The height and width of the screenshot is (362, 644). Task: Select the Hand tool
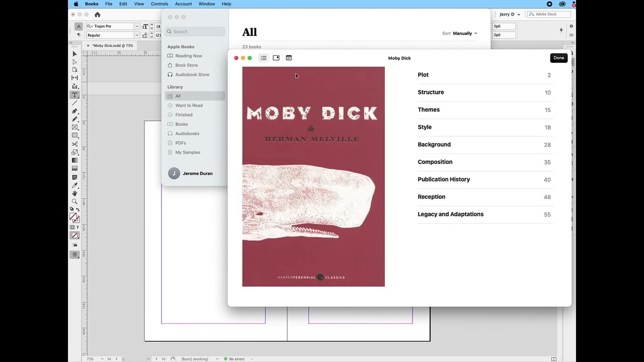(x=74, y=194)
